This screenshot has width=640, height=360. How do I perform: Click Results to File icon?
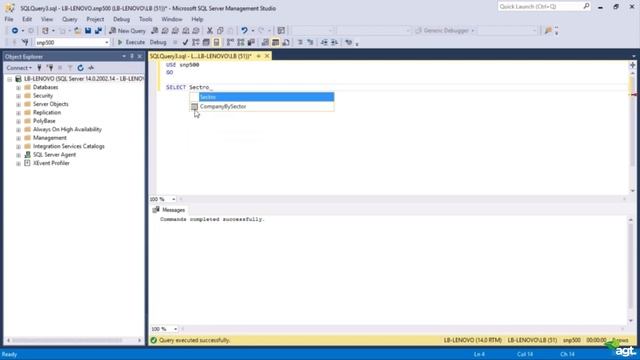(286, 42)
